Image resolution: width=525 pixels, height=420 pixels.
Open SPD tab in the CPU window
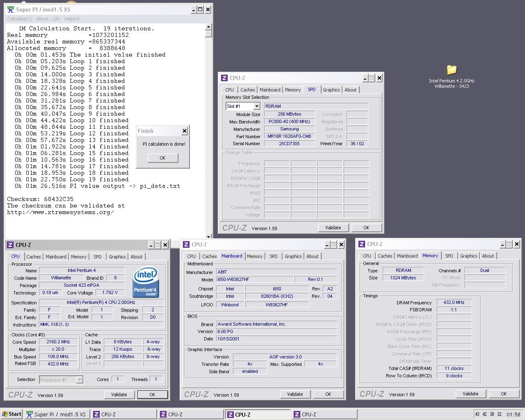coord(97,257)
